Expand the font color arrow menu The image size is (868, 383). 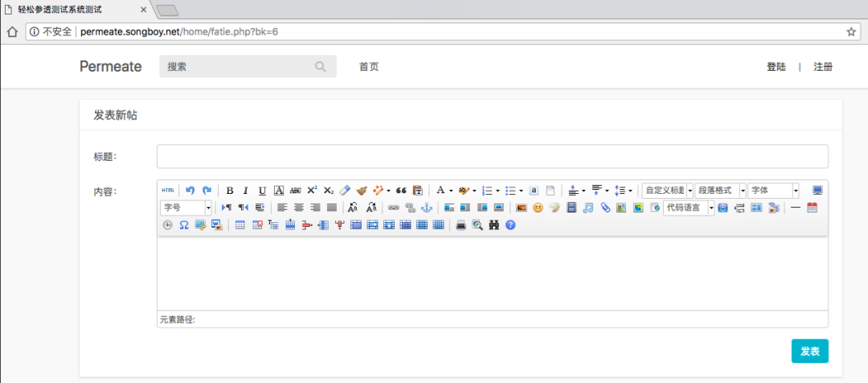(x=451, y=191)
